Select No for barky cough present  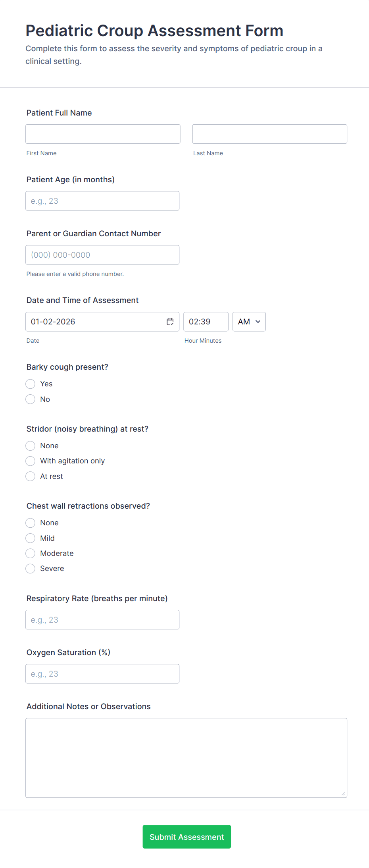click(30, 399)
